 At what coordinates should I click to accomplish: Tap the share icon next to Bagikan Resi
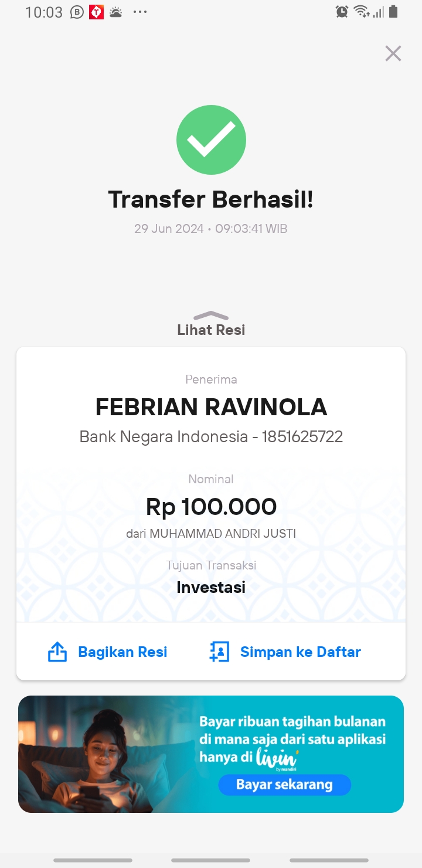click(57, 652)
